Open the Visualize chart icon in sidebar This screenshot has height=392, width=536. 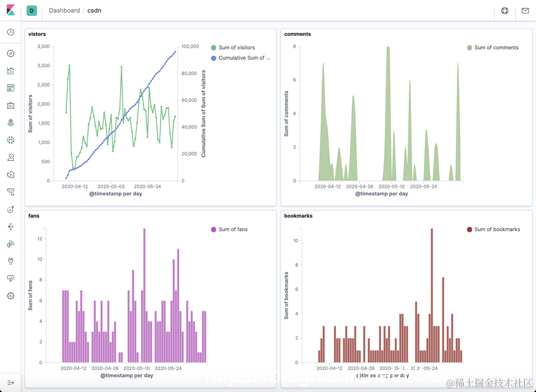pyautogui.click(x=11, y=71)
